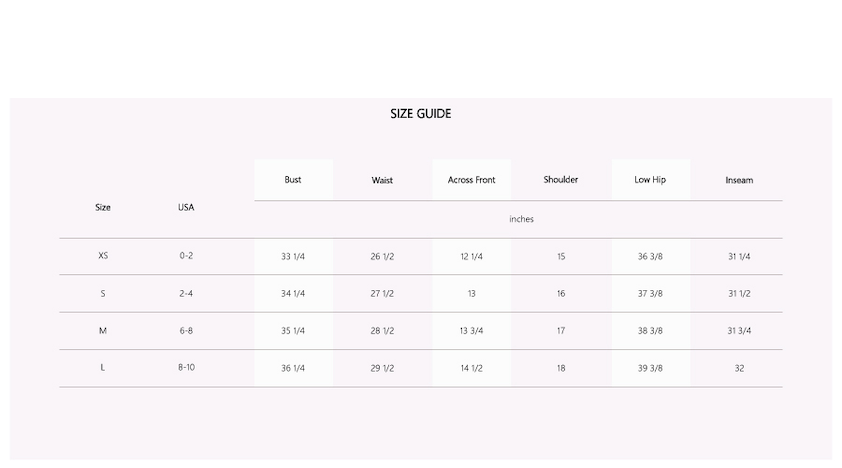
Task: Click the inseam value 32 for size L
Action: 739,368
